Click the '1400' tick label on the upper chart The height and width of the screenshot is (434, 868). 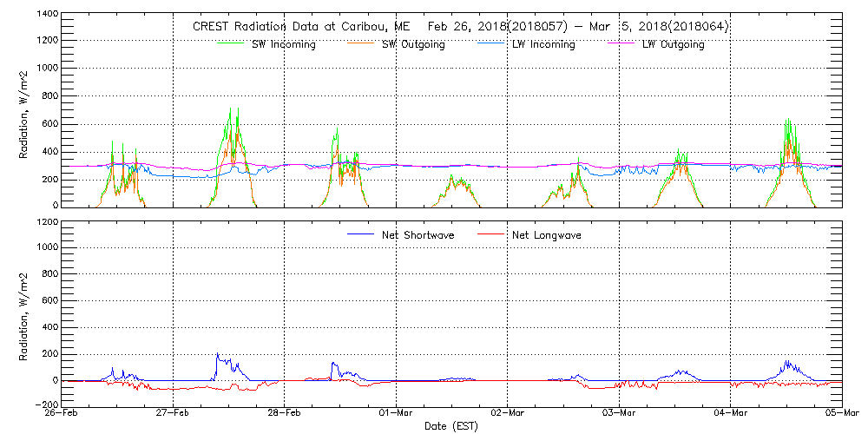click(46, 13)
